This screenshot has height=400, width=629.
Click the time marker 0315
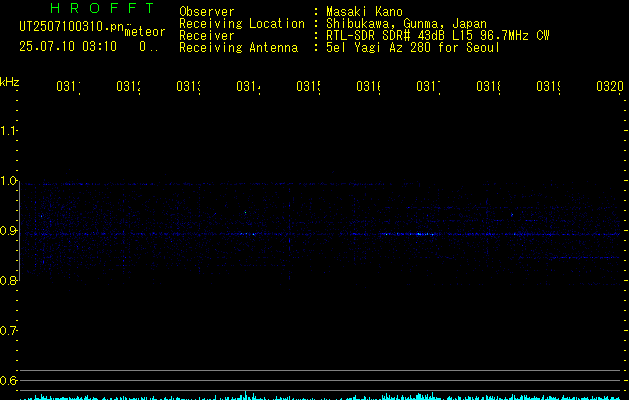[x=308, y=86]
